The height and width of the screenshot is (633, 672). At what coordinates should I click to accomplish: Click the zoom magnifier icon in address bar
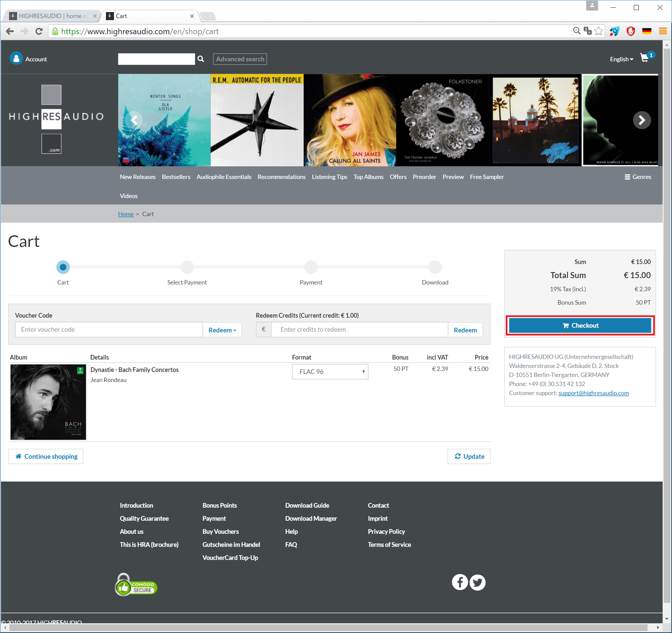577,31
